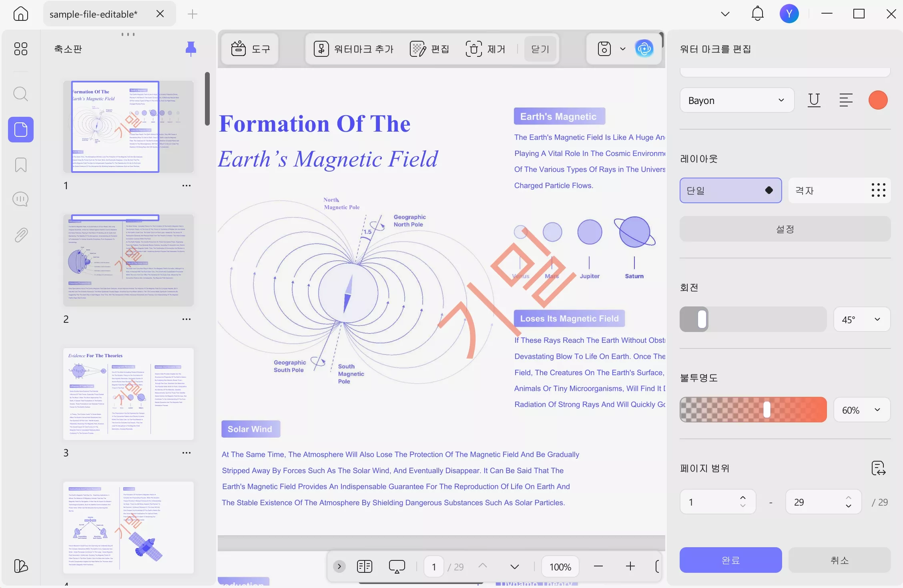The image size is (903, 588).
Task: Click the 취소 cancel button
Action: pos(839,560)
